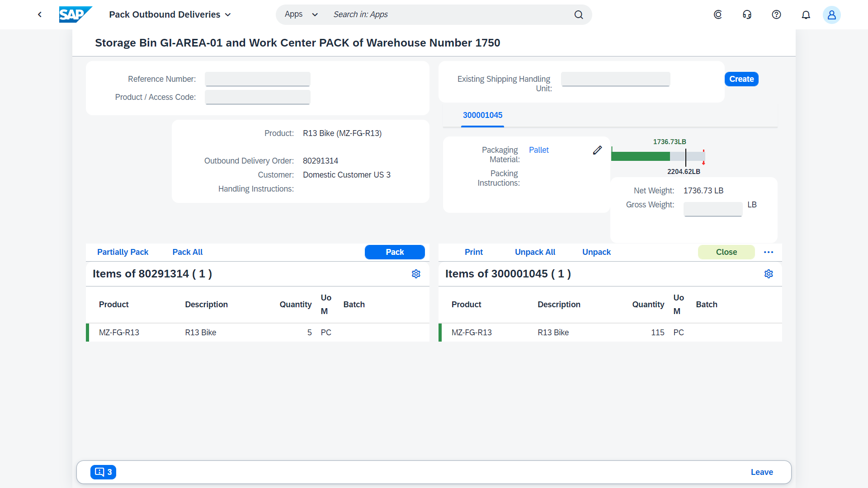Open the Joule copilot icon
This screenshot has height=488, width=868.
tap(717, 14)
